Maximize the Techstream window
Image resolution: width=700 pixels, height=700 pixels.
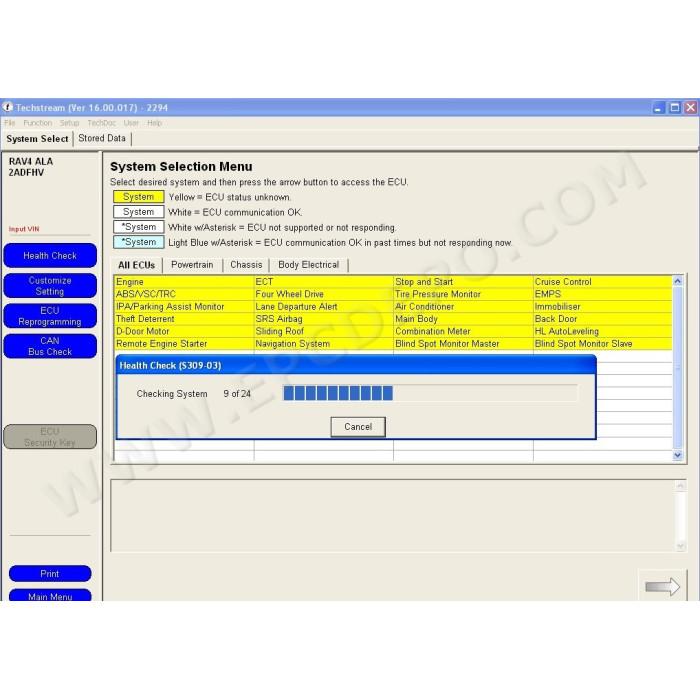pos(675,108)
